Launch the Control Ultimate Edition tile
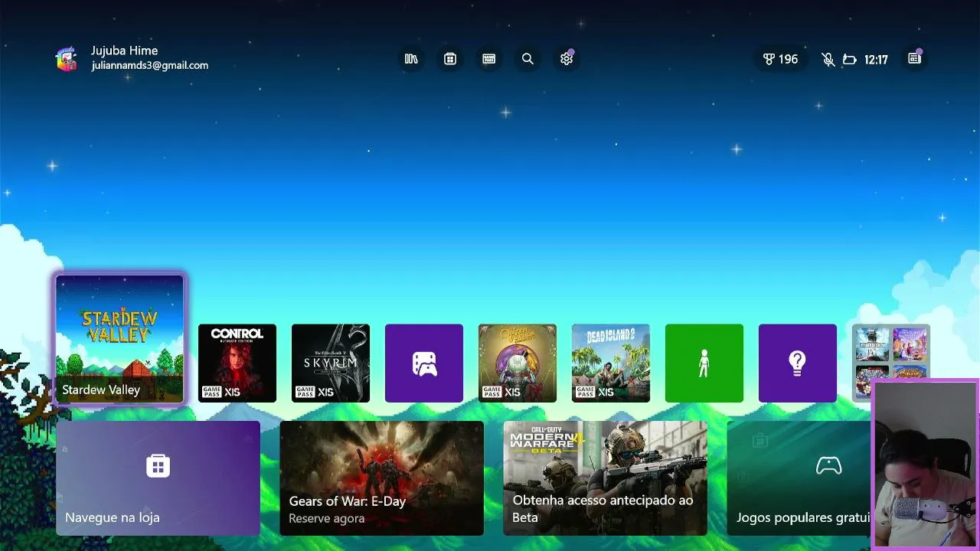The width and height of the screenshot is (980, 551). [237, 363]
